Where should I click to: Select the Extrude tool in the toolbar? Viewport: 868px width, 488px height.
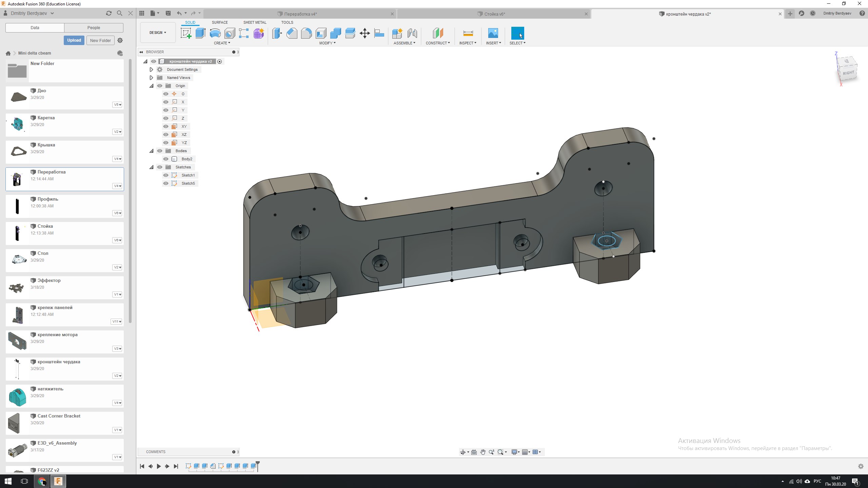pos(200,33)
